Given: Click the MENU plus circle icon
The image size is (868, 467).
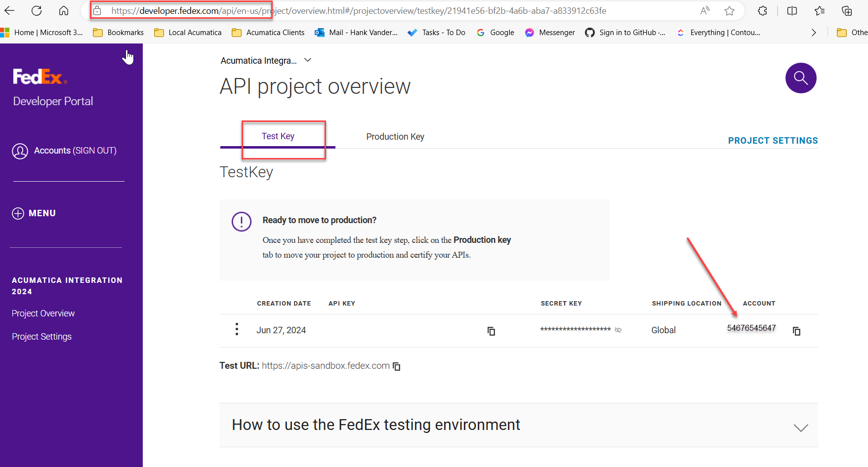Looking at the screenshot, I should [x=18, y=213].
